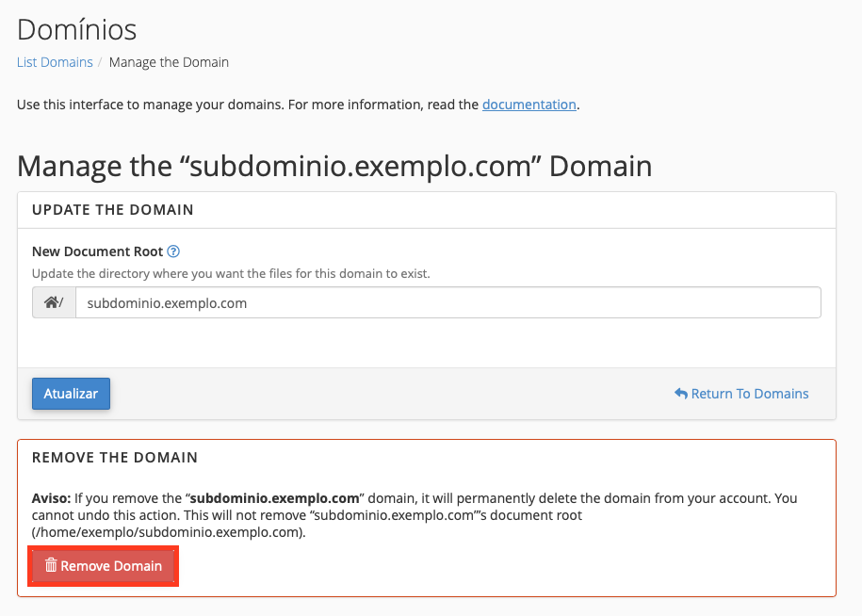
Task: Update the domain by clicking Atualizar
Action: [71, 394]
